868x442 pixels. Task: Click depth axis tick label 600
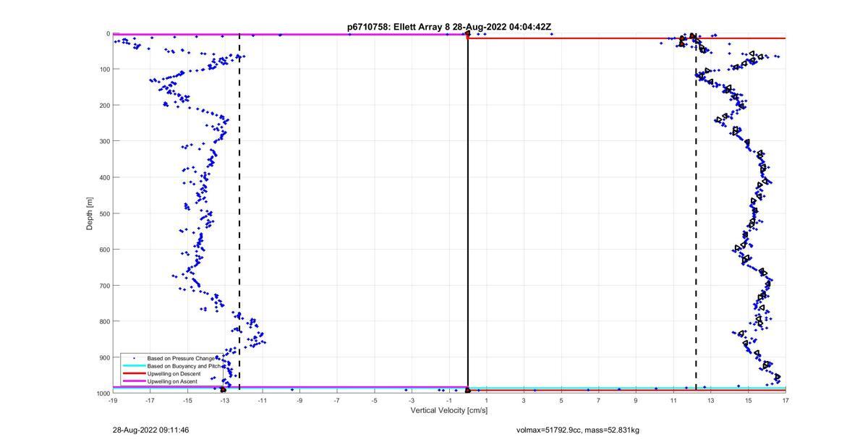click(x=104, y=250)
